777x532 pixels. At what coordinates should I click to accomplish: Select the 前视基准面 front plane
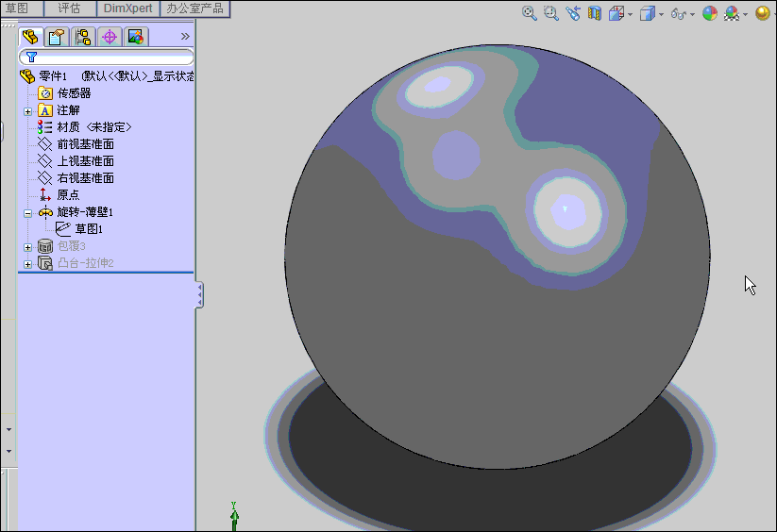[x=86, y=144]
